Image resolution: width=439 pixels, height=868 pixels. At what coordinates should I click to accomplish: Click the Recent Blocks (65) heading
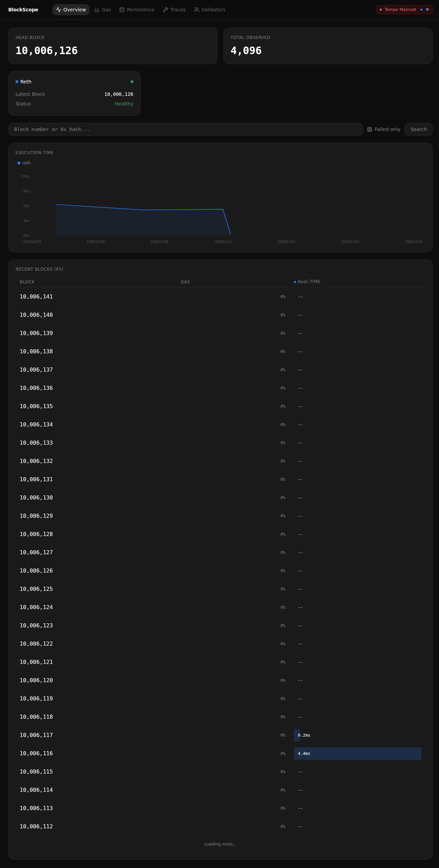(x=39, y=269)
